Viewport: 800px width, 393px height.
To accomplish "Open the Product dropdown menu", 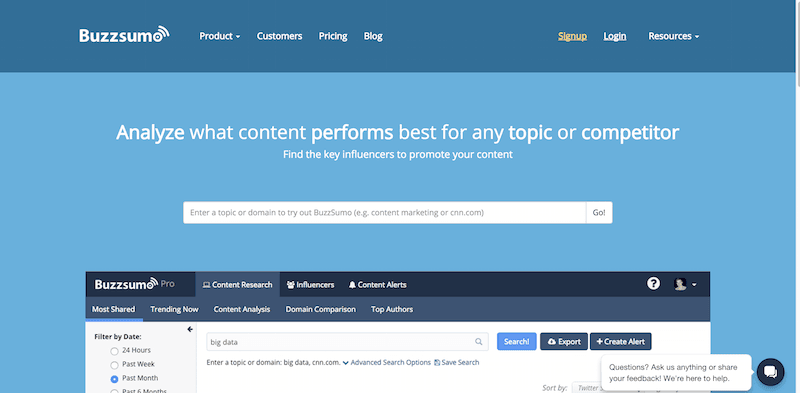I will click(219, 36).
